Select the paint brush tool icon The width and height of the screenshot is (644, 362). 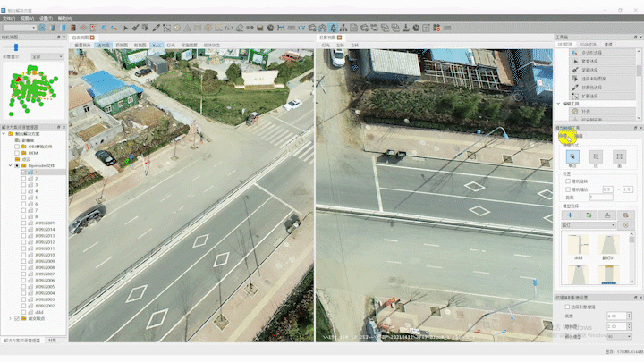[136, 28]
